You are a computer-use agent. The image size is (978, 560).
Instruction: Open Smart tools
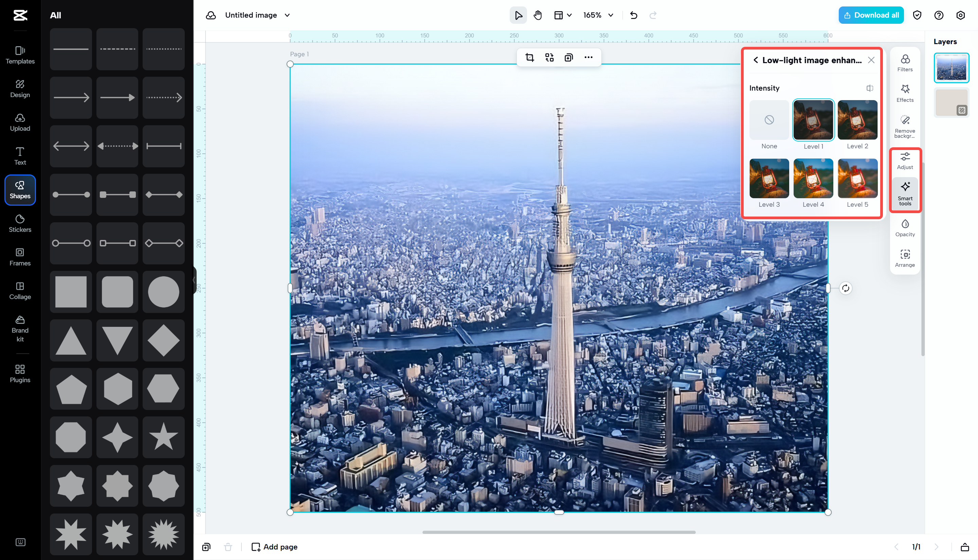tap(905, 193)
